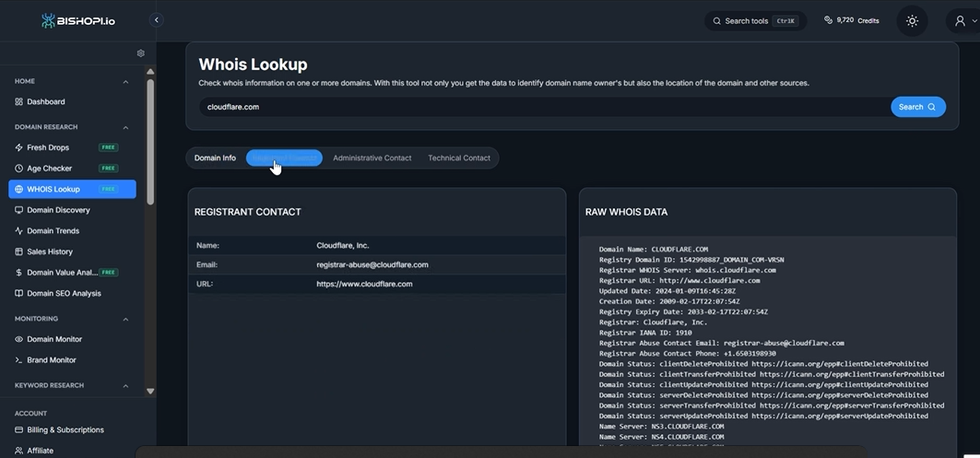
Task: Click the 9,720 Credits indicator
Action: [x=851, y=20]
